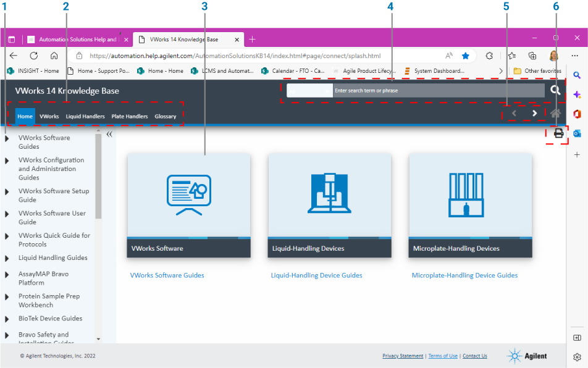
Task: Click scroll down arrow in contents panel
Action: point(98,339)
